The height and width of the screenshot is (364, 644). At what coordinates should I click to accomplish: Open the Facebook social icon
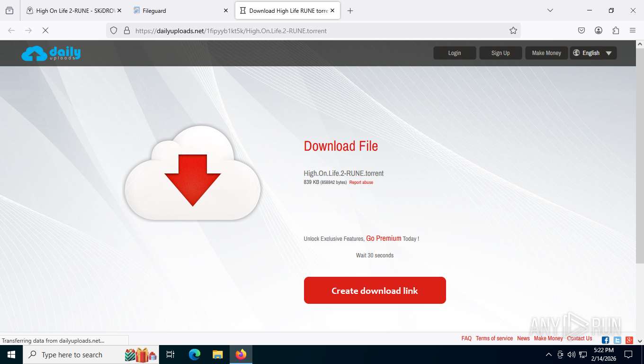point(606,340)
